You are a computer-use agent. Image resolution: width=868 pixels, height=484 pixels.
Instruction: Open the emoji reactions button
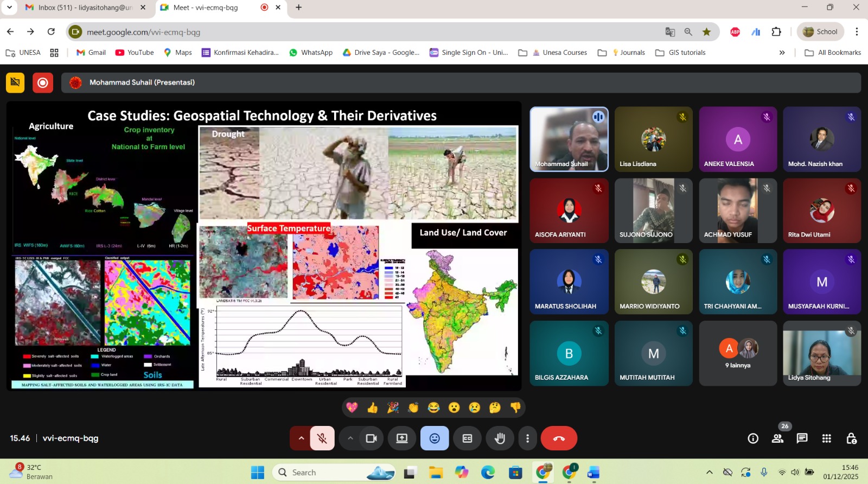(435, 438)
